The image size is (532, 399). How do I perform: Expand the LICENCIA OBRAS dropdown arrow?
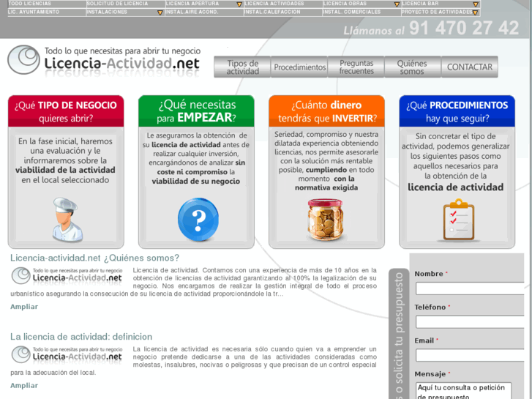coord(397,4)
